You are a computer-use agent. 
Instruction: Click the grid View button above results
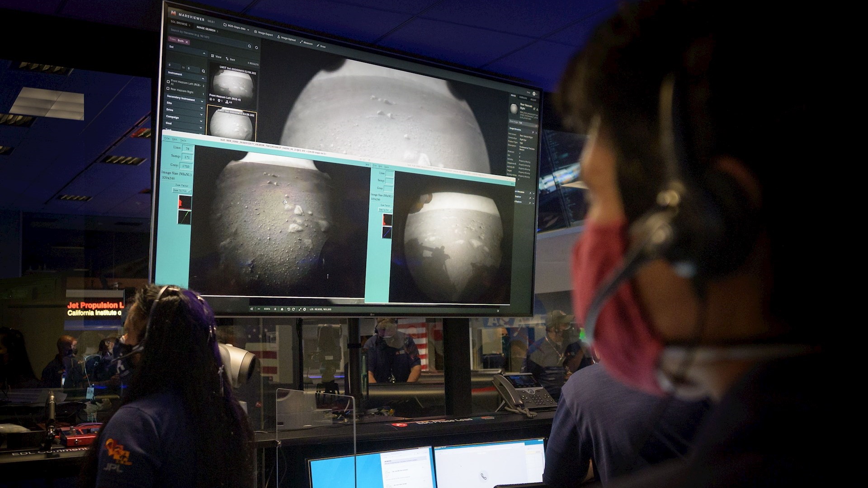pyautogui.click(x=216, y=56)
